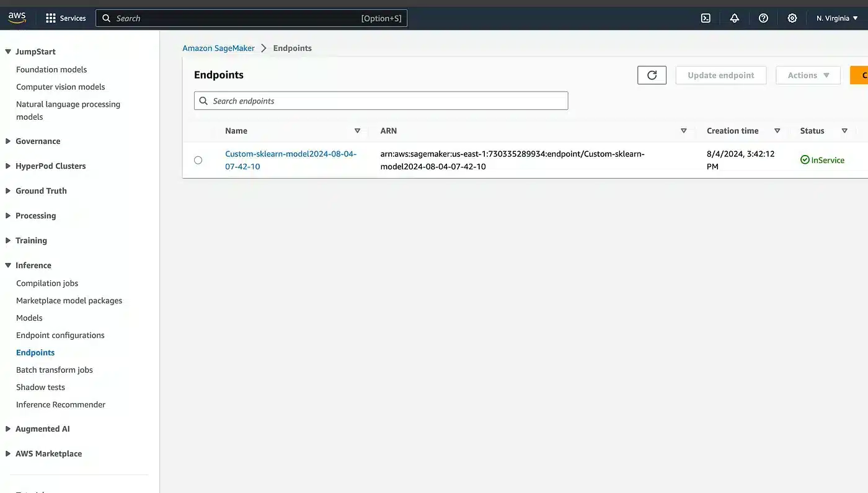Open Marketplace model packages
The height and width of the screenshot is (493, 868).
pos(69,301)
